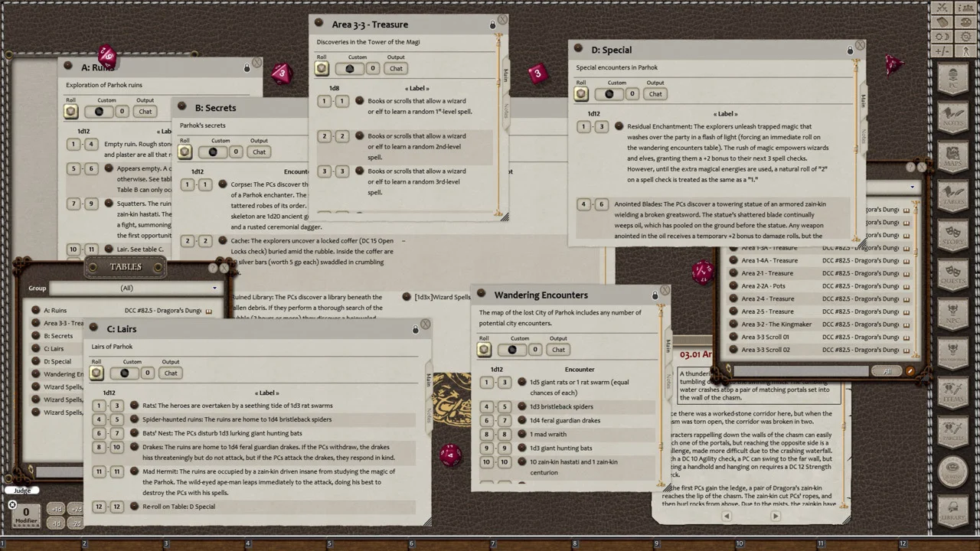The height and width of the screenshot is (551, 980).
Task: Roll the dice on Wandering Encounters table
Action: (x=484, y=350)
